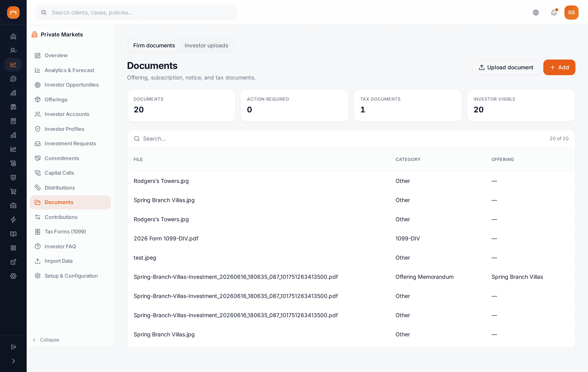Open the home icon in dark rail
Screen dimensions: 588x372
pos(13,36)
